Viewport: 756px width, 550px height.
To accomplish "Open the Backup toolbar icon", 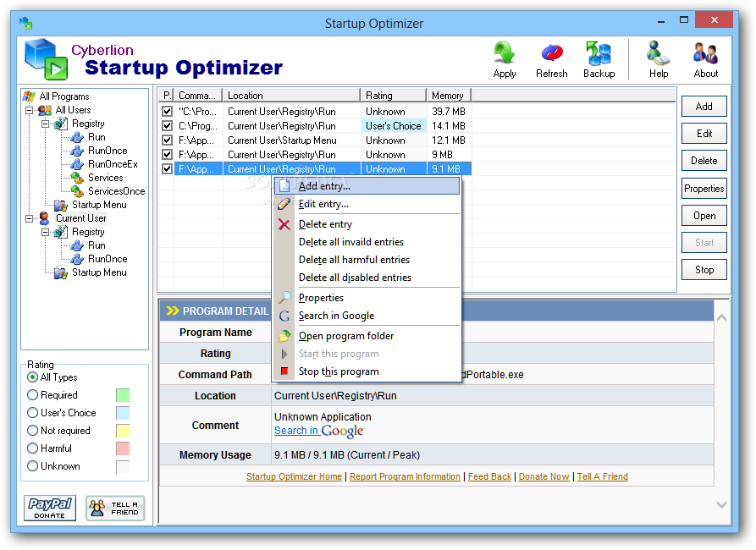I will click(x=599, y=53).
